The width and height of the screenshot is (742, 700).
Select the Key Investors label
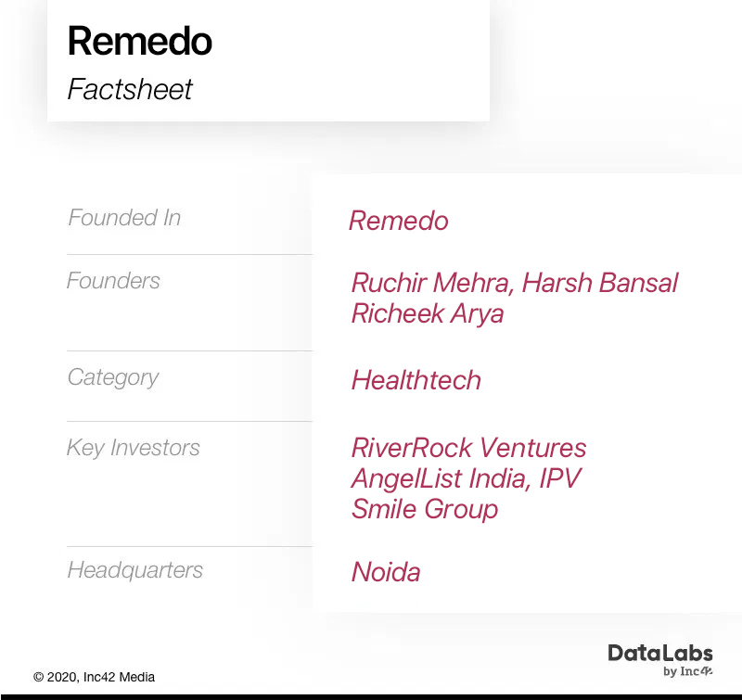133,448
